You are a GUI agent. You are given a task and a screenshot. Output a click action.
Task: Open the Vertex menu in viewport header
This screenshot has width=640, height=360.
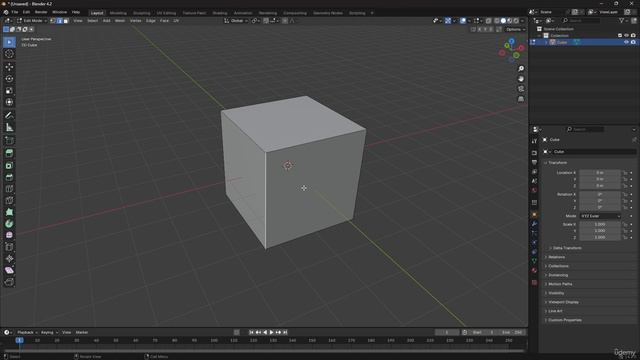[x=135, y=21]
